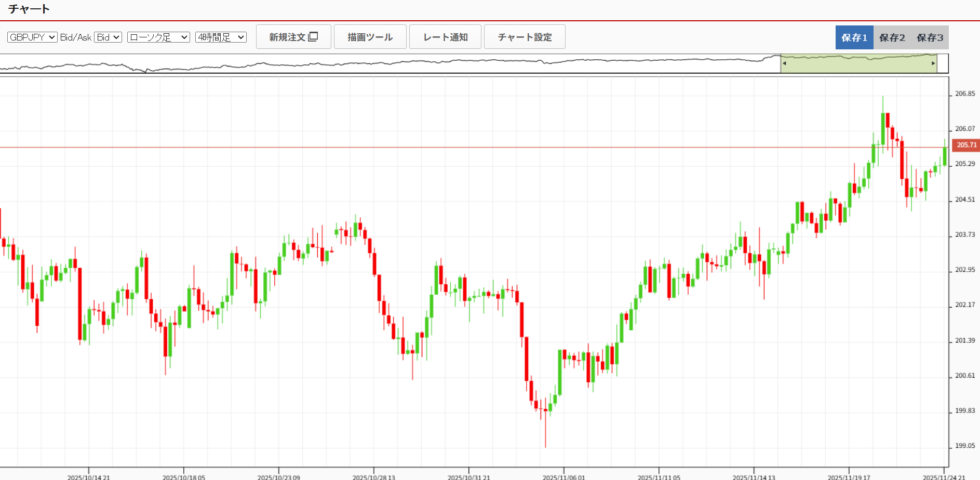Click the right handle arrow of range selector
This screenshot has height=480, width=980.
[x=933, y=63]
